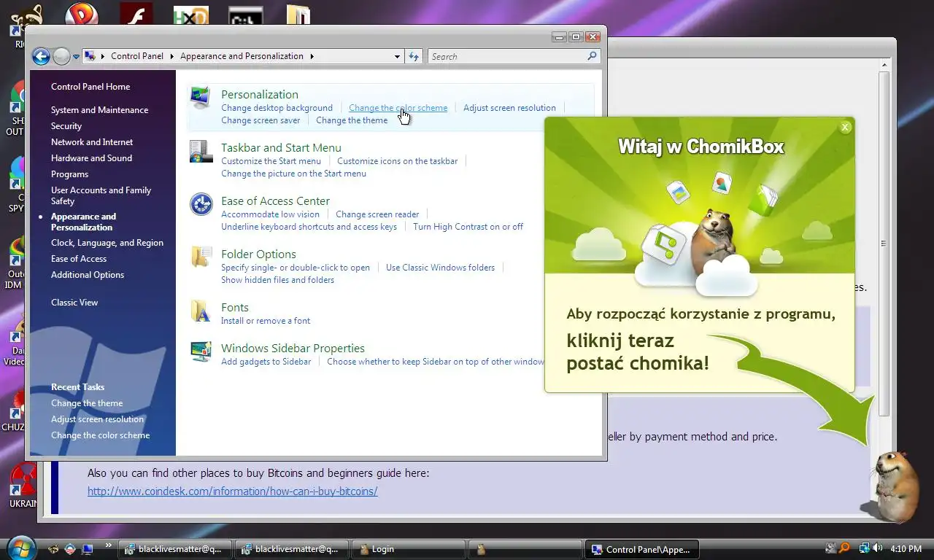Click the Personalization monitor icon
Image resolution: width=934 pixels, height=560 pixels.
[199, 98]
